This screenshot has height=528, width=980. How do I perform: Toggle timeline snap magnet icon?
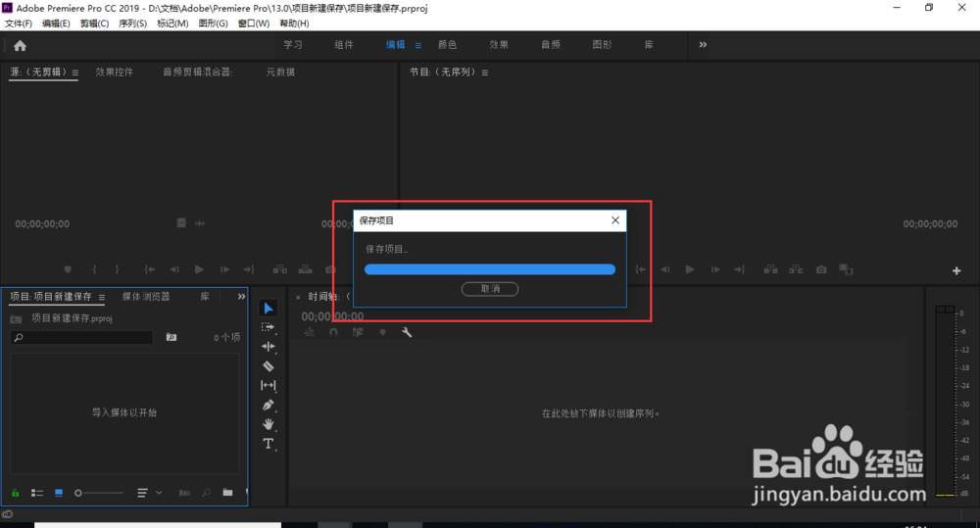(x=334, y=332)
